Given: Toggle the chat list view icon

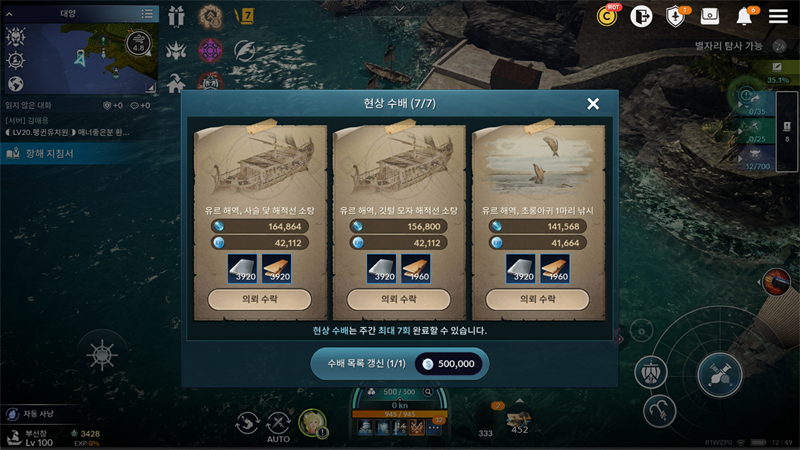Looking at the screenshot, I should [x=147, y=14].
